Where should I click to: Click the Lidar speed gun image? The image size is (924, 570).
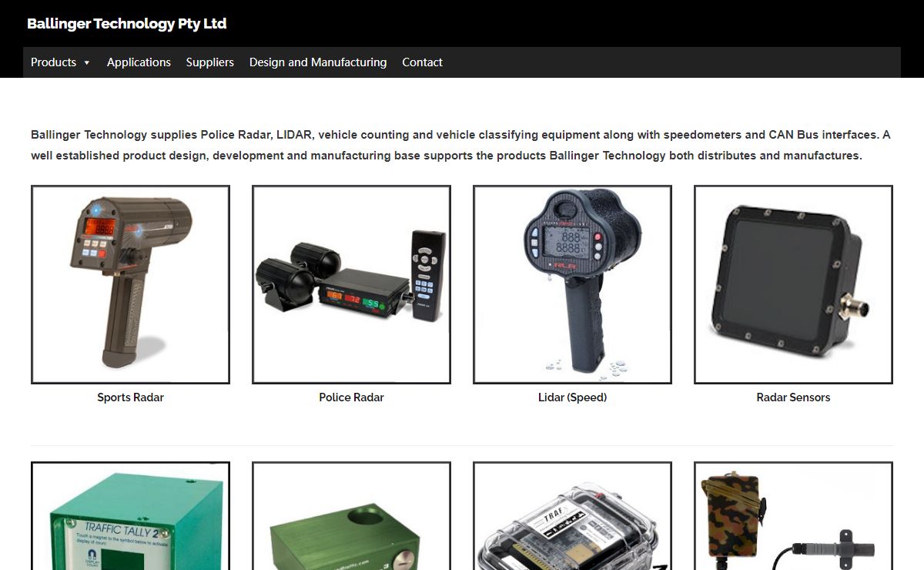click(572, 284)
